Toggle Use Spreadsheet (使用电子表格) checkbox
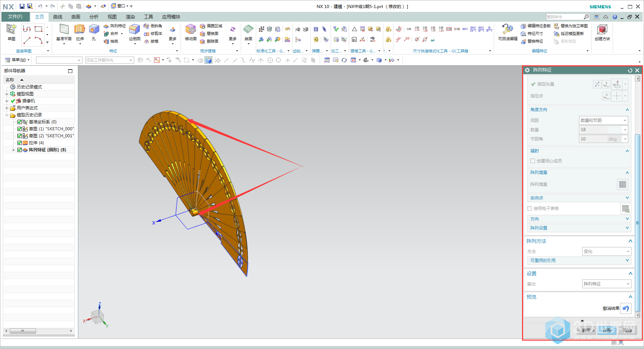The width and height of the screenshot is (644, 349). click(529, 208)
